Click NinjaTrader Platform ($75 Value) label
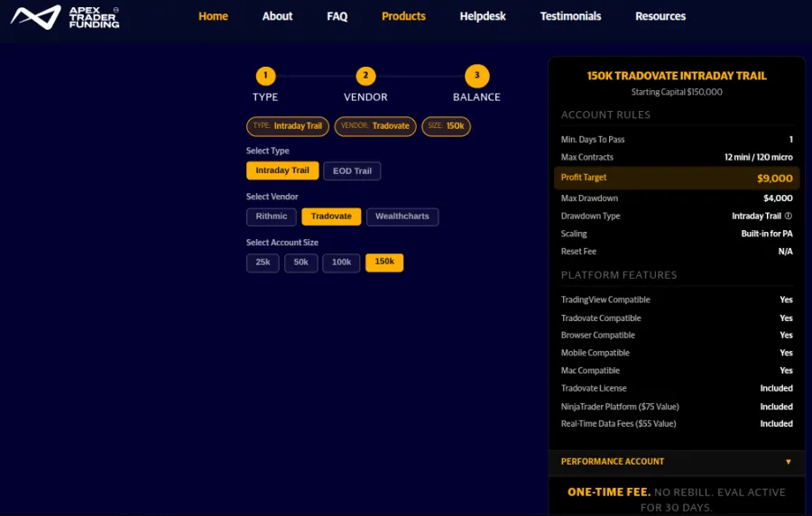This screenshot has height=516, width=812. click(x=620, y=407)
